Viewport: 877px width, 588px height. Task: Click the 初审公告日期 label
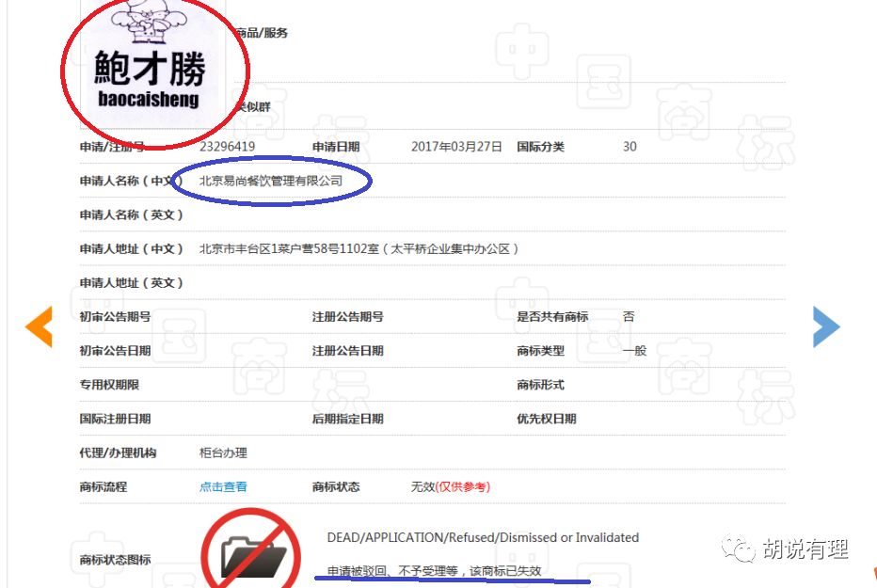115,351
